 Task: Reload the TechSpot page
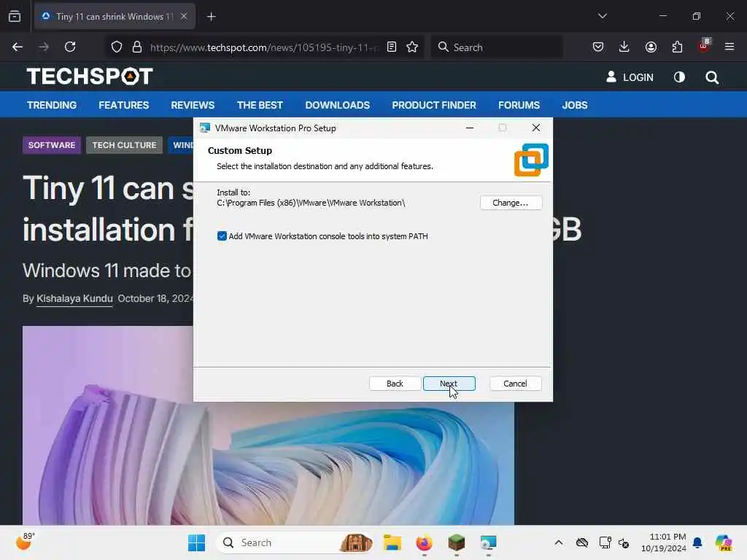tap(70, 47)
